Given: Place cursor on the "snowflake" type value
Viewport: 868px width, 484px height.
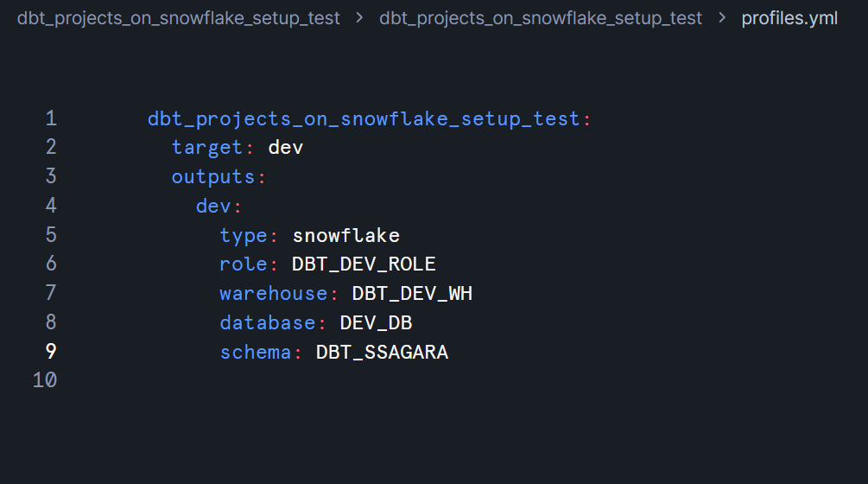Looking at the screenshot, I should pos(345,235).
